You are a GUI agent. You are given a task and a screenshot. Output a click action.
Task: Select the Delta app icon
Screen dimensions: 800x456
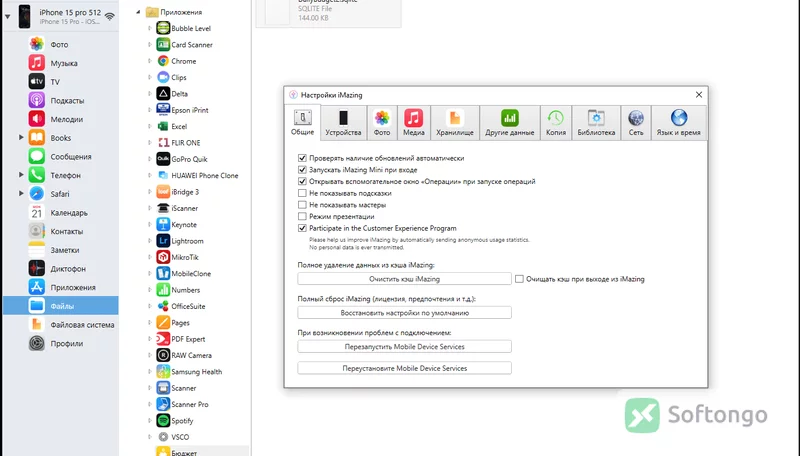coord(163,94)
